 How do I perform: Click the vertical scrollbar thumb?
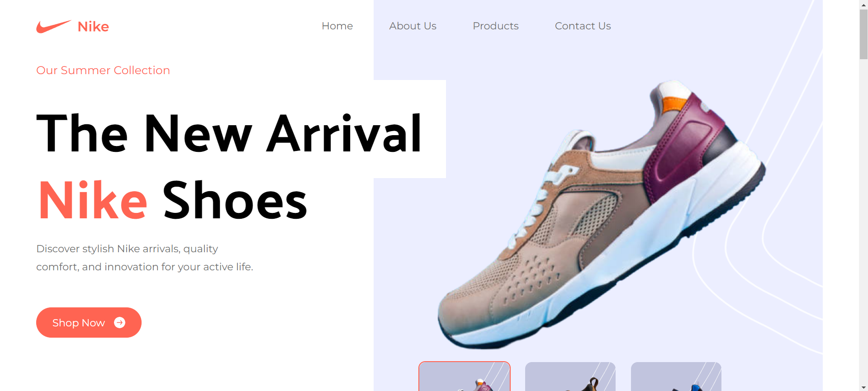(863, 34)
